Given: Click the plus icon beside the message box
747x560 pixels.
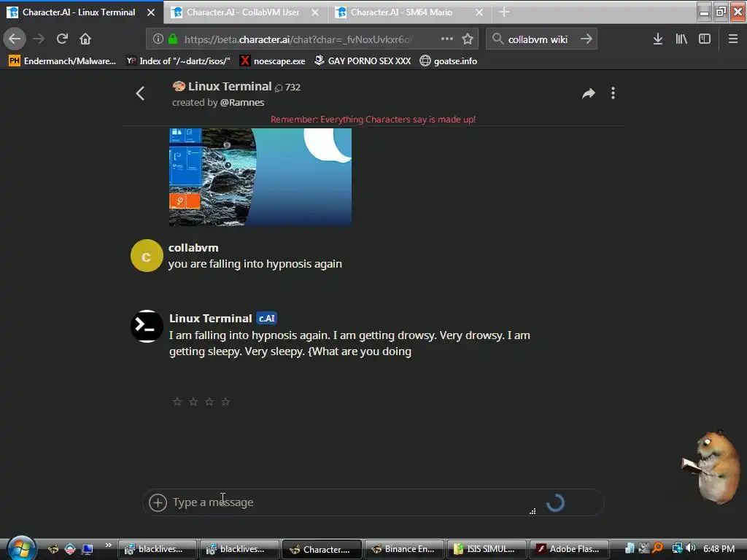Looking at the screenshot, I should (x=158, y=502).
